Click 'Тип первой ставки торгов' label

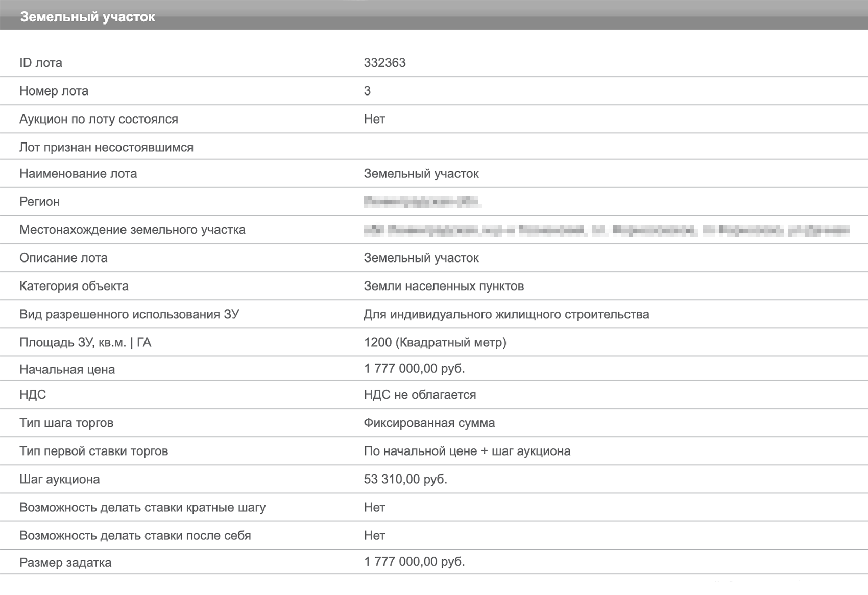coord(94,451)
